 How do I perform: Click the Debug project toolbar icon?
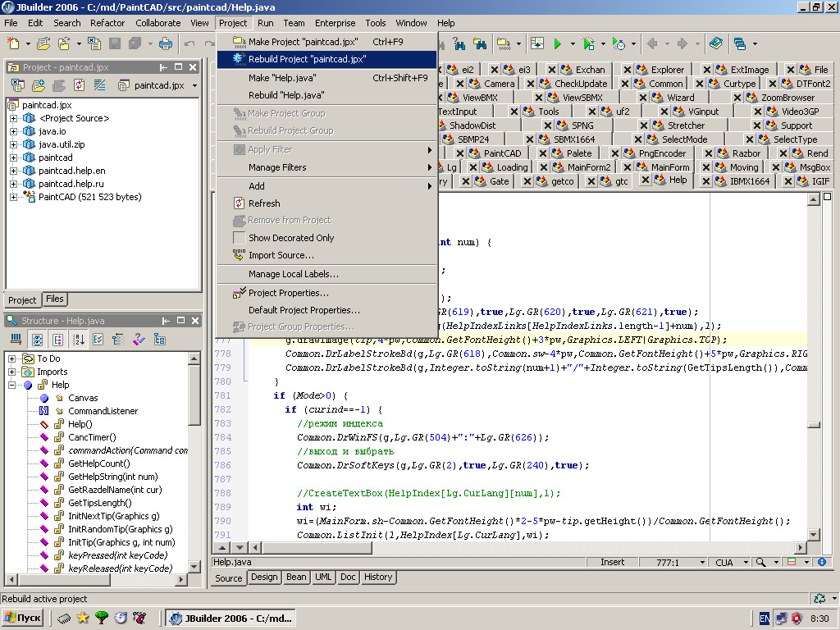click(x=588, y=43)
